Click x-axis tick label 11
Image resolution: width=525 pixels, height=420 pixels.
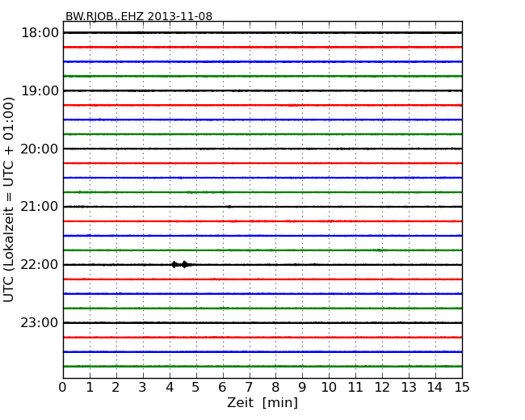(x=355, y=387)
